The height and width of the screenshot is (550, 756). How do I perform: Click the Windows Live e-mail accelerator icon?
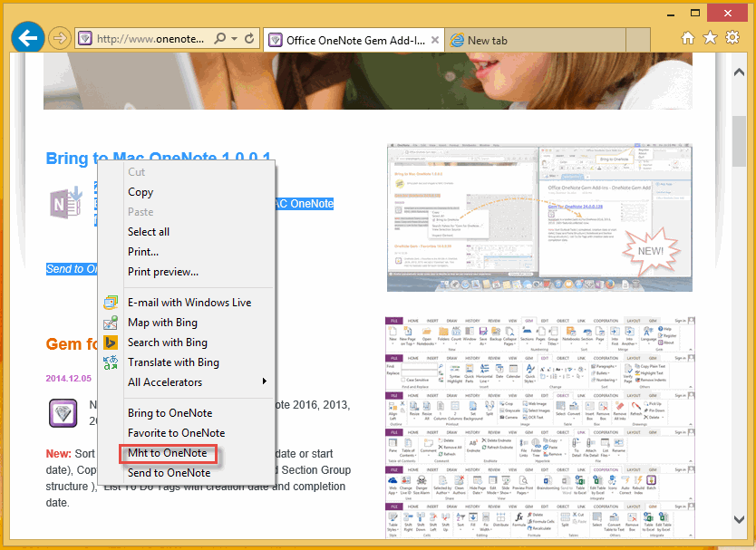pos(111,303)
